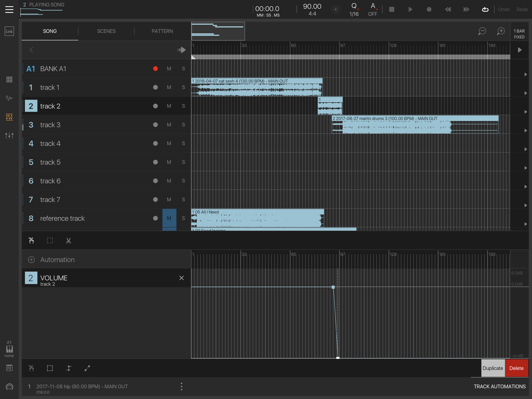Click the rewind button
The height and width of the screenshot is (399, 532).
[x=447, y=9]
